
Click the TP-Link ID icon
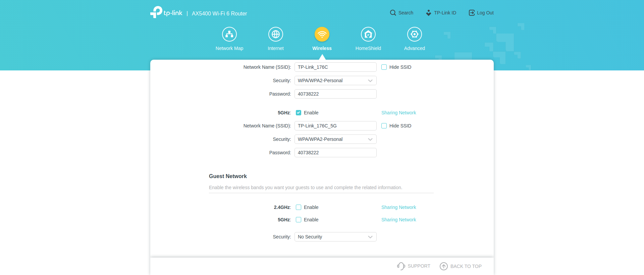point(429,13)
